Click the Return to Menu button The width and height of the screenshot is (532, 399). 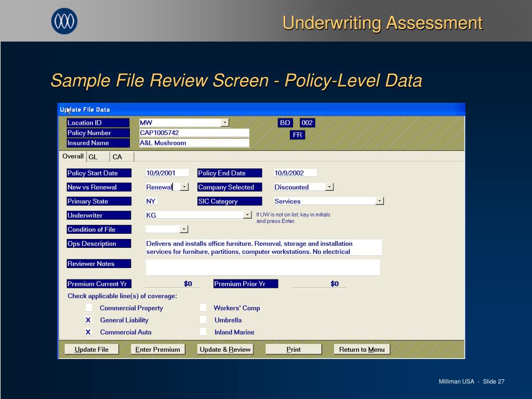click(x=362, y=350)
